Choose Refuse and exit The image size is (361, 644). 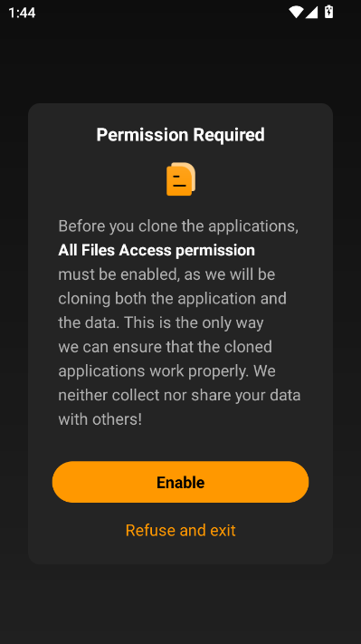tap(181, 530)
